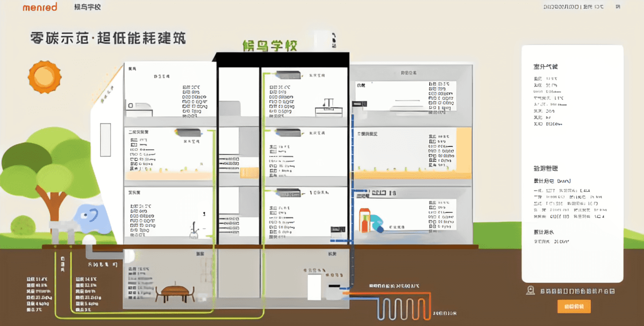The width and height of the screenshot is (644, 326).
Task: Click the green 候鸟学校 building sign
Action: [270, 46]
